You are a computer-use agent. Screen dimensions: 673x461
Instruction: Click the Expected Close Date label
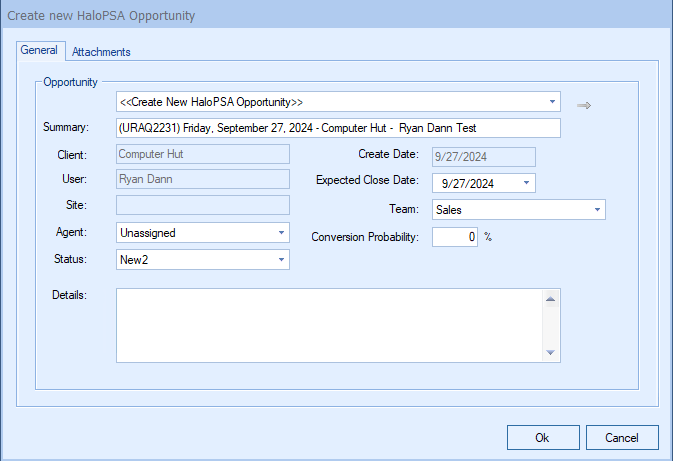pyautogui.click(x=367, y=180)
